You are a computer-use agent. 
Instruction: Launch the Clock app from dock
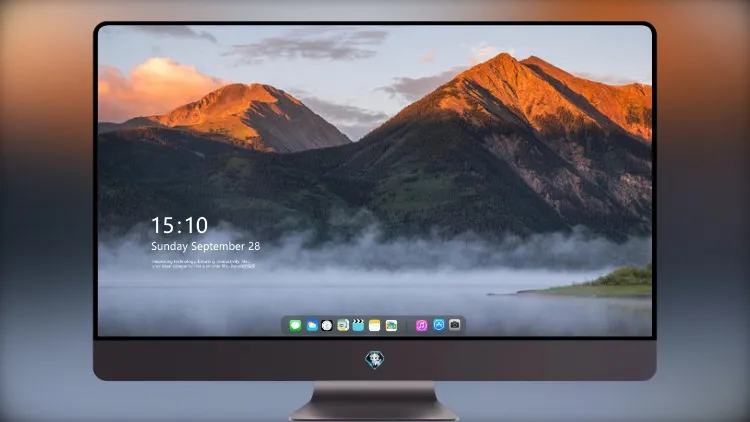tap(327, 325)
